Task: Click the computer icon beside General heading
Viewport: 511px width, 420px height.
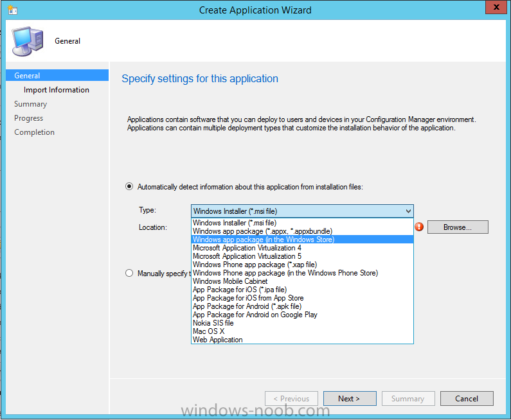Action: point(28,41)
